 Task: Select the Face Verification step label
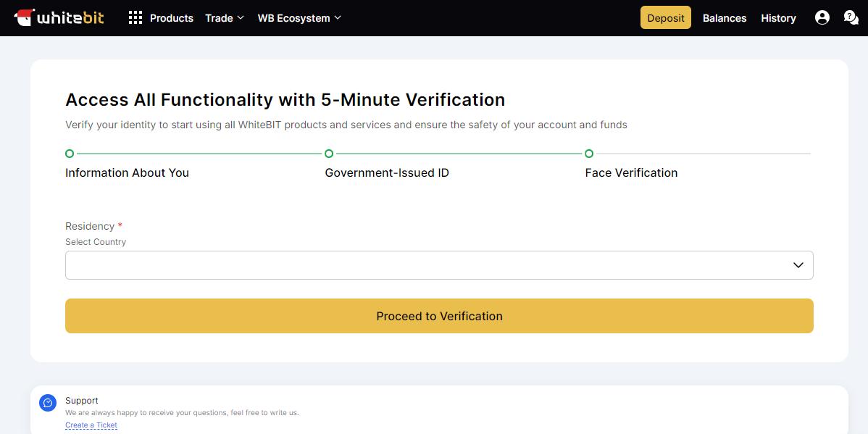tap(631, 172)
